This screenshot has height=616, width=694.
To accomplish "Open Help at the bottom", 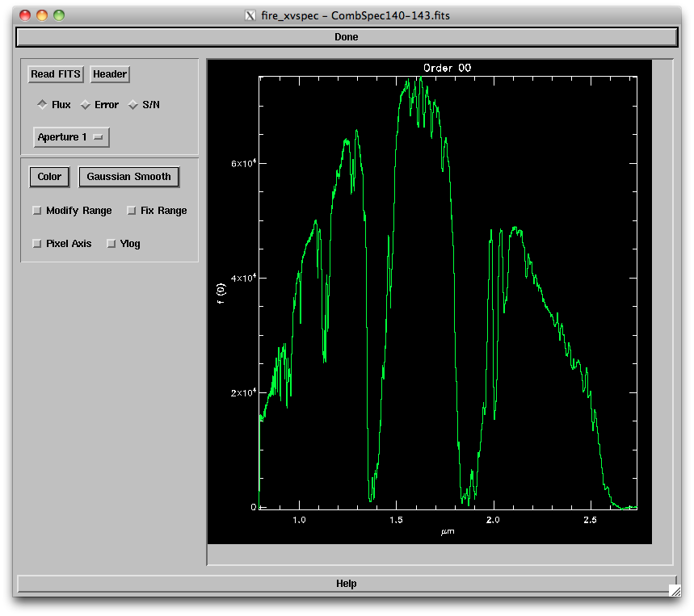I will point(347,584).
